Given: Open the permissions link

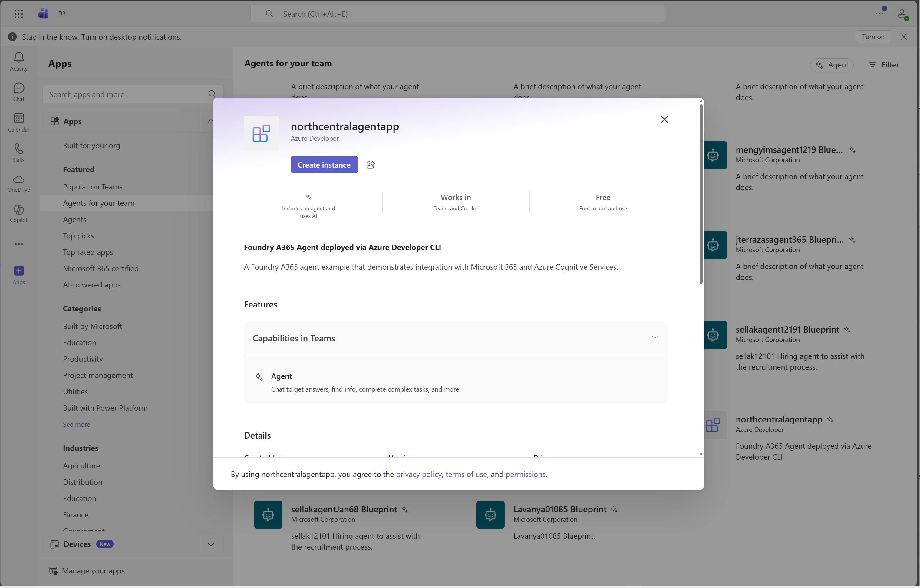Looking at the screenshot, I should tap(525, 474).
